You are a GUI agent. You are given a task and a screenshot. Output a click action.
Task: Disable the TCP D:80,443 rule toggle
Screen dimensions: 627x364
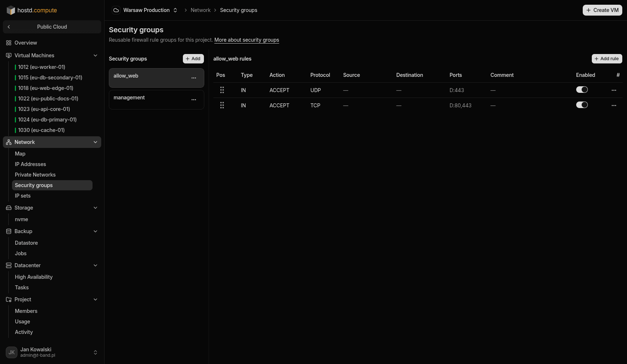582,105
